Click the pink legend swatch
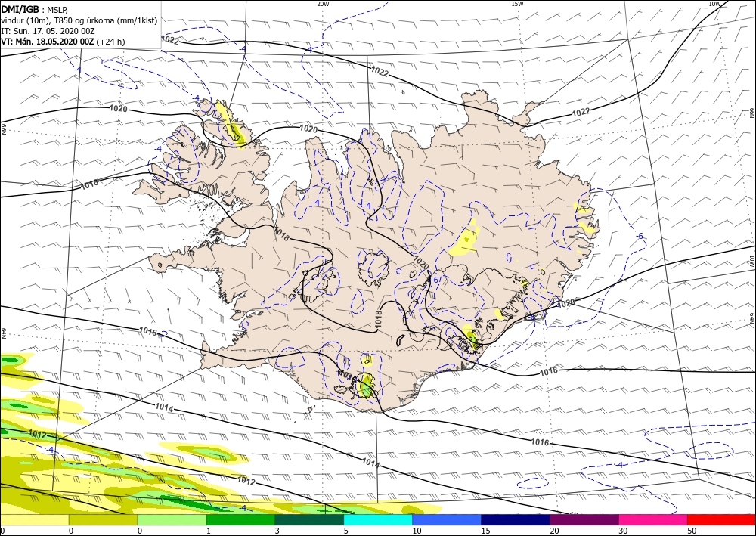Viewport: 756px width, 536px height. point(653,519)
